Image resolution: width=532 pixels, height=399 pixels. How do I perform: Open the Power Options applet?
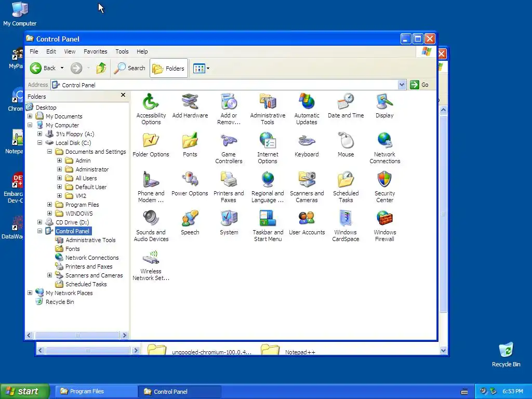(x=190, y=184)
